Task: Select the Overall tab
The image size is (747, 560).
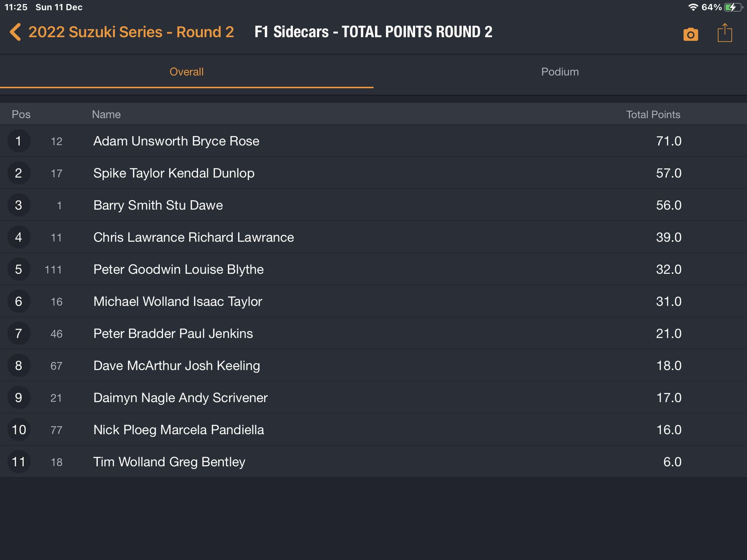Action: pos(186,72)
